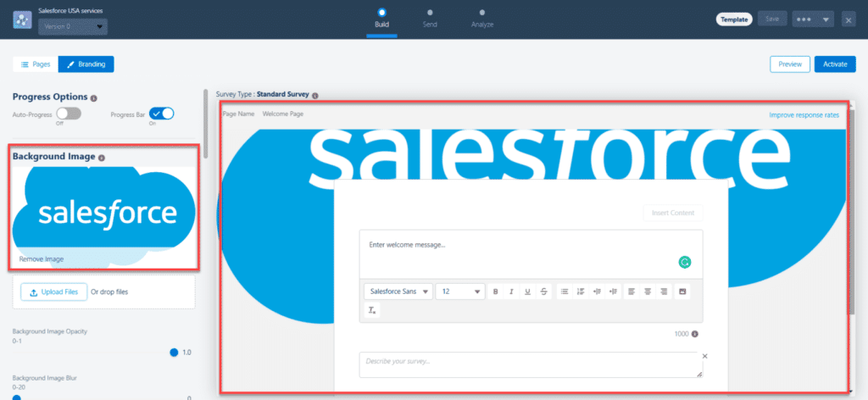Clear text formatting with remove format icon
The width and height of the screenshot is (868, 400).
coord(372,311)
